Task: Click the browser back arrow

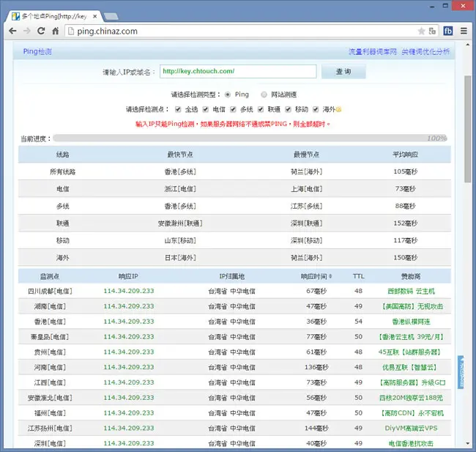Action: [12, 31]
